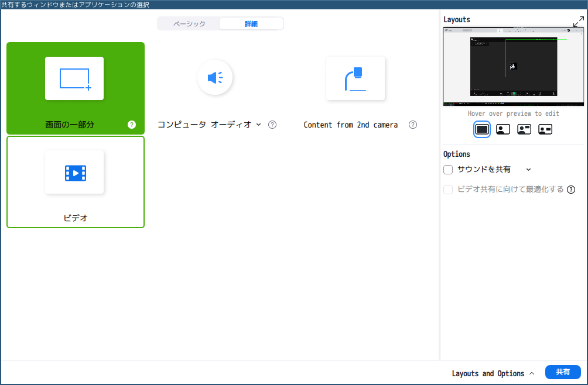Viewport: 588px width, 385px height.
Task: Open help next to コンピュータ オーディオ
Action: coord(272,125)
